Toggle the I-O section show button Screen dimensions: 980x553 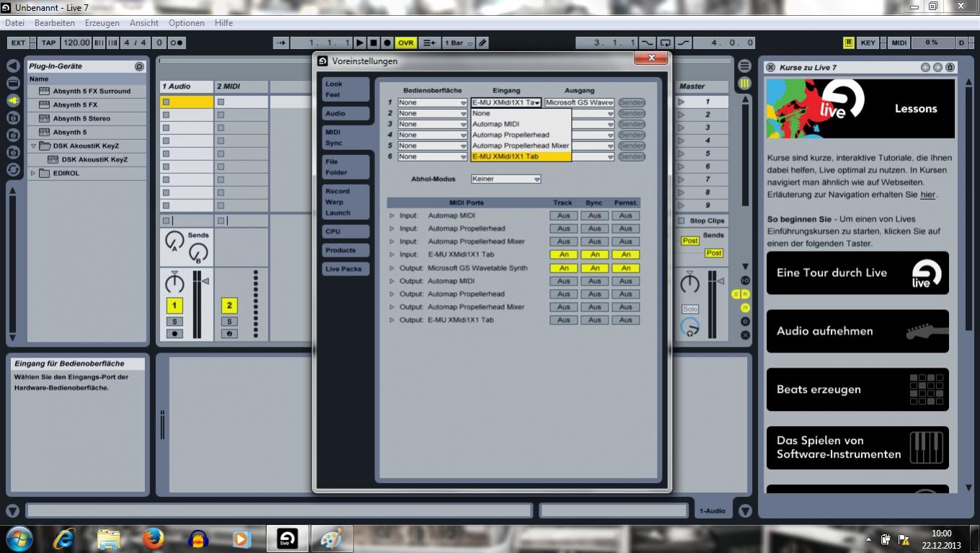click(745, 280)
